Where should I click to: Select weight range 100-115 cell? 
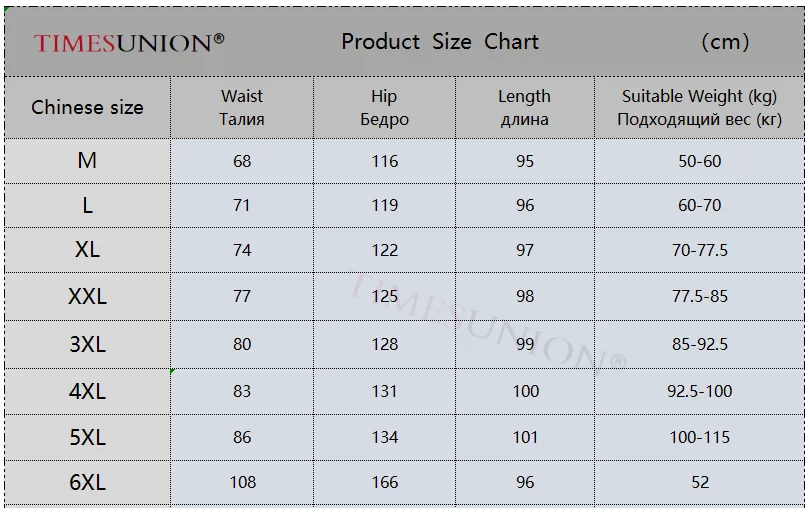[x=700, y=437]
